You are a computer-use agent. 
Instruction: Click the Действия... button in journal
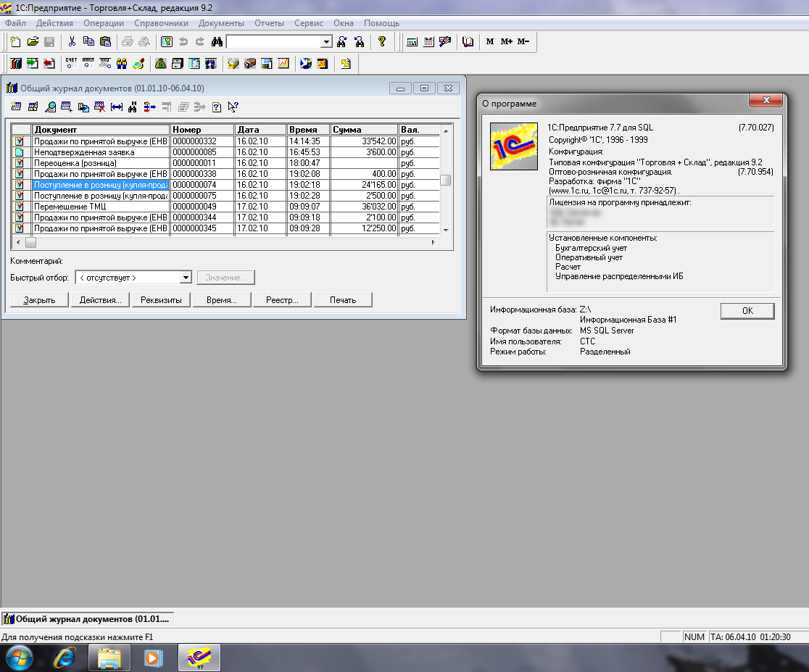click(x=101, y=300)
